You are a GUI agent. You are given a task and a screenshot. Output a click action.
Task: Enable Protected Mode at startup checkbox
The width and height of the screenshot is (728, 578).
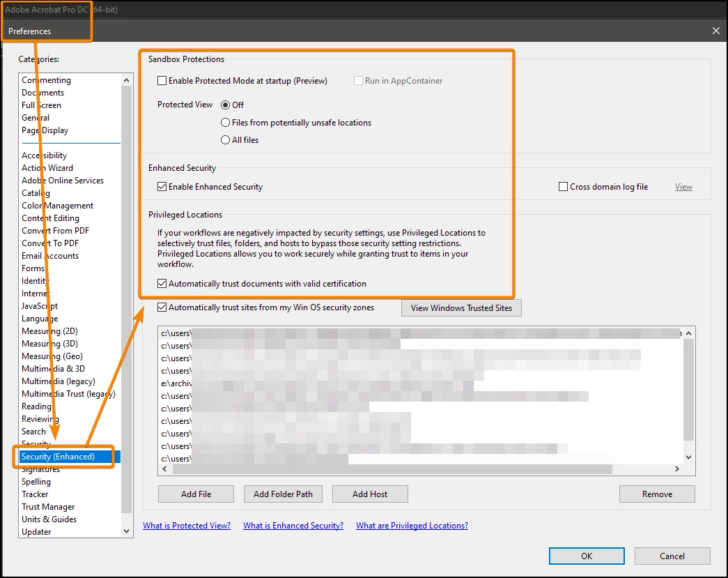[x=162, y=81]
